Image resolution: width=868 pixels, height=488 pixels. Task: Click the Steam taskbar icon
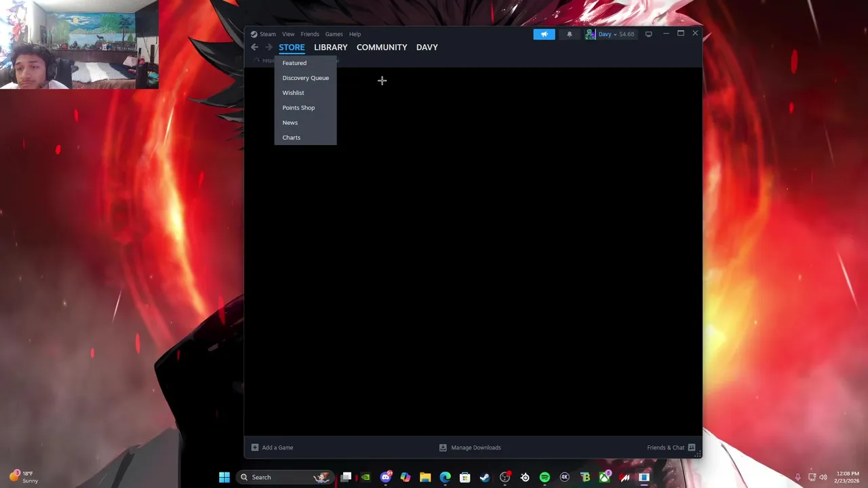coord(485,477)
